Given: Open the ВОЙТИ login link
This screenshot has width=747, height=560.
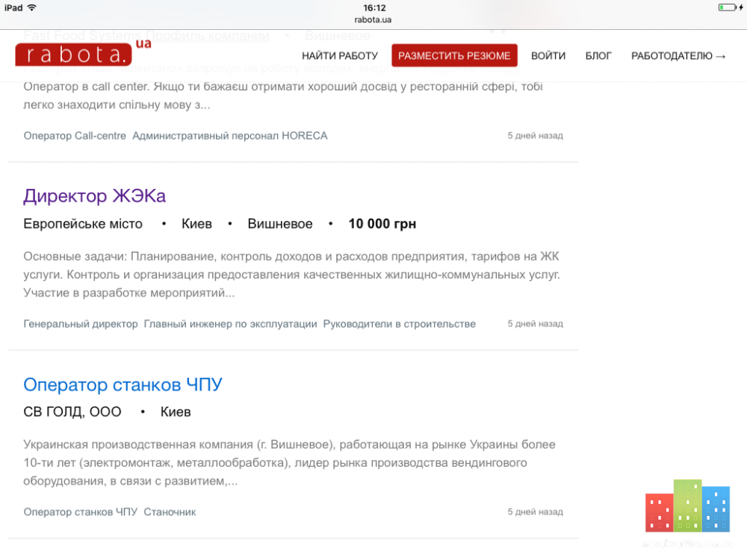Looking at the screenshot, I should (x=548, y=56).
